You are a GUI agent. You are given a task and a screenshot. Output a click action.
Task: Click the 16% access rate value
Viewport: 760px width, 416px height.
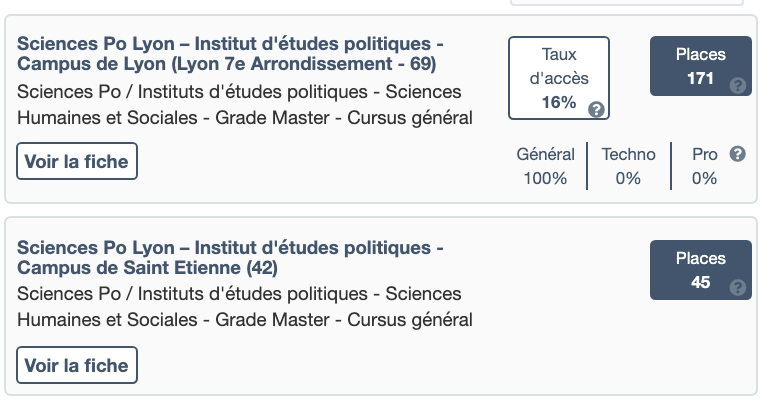pyautogui.click(x=559, y=102)
